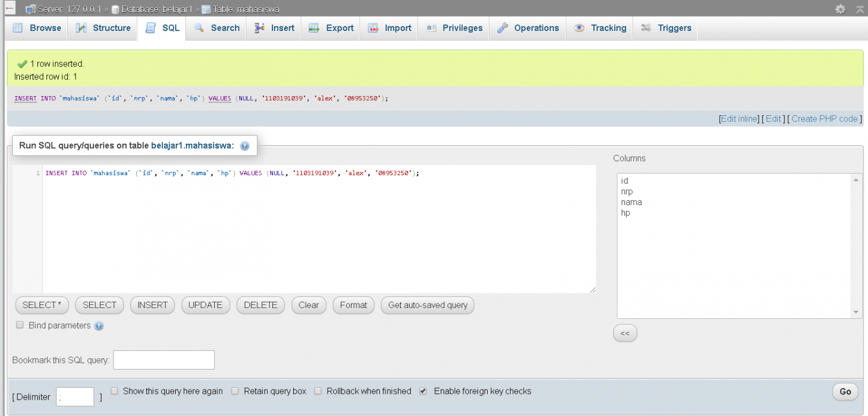Switch to the Structure tab
This screenshot has width=868, height=416.
point(103,28)
